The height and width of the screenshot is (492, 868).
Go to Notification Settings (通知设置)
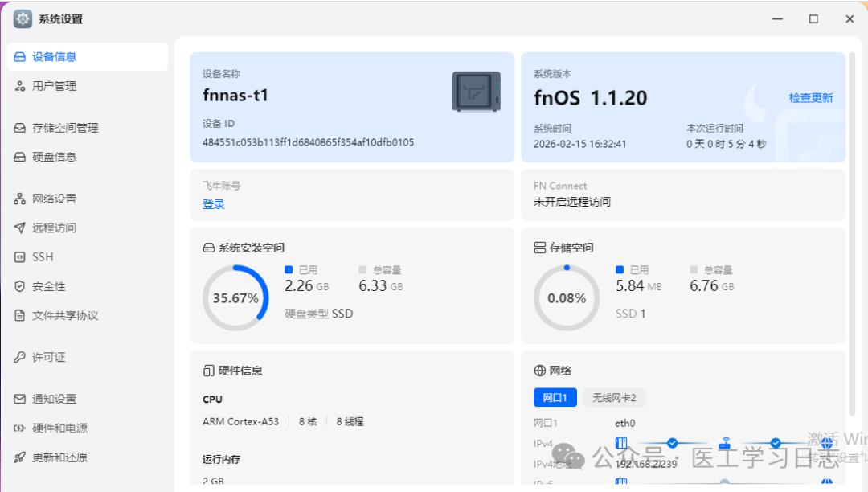tap(54, 399)
